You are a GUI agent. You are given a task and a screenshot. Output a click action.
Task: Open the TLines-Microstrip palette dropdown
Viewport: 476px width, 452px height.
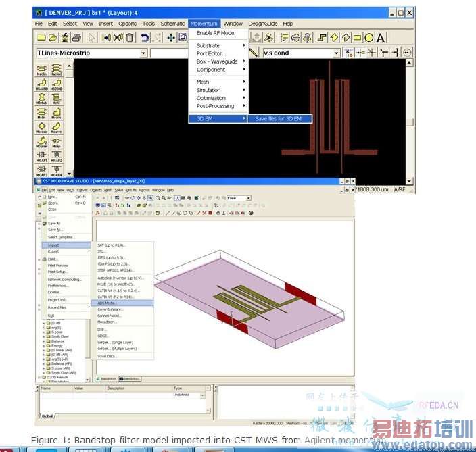(143, 53)
